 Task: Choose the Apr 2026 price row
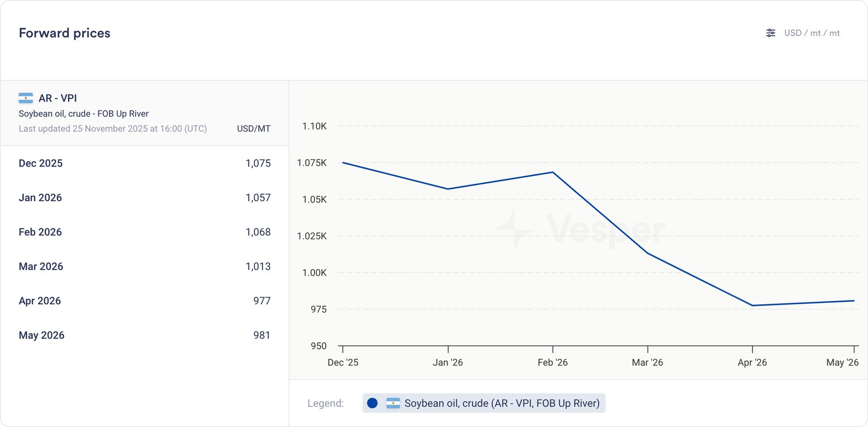pos(144,301)
